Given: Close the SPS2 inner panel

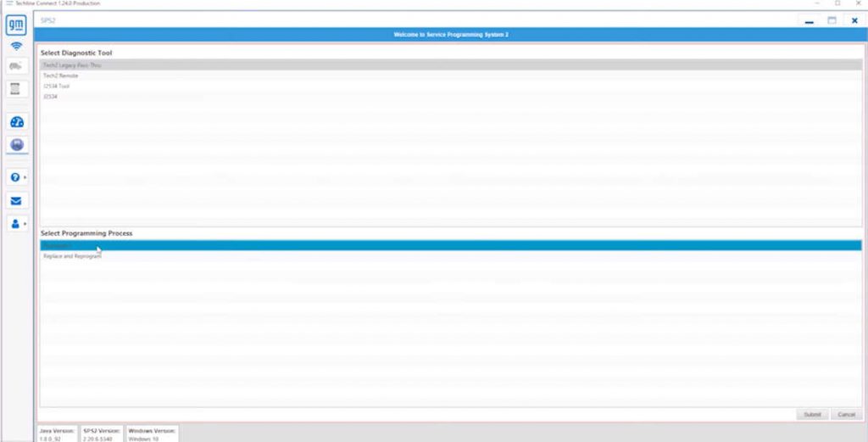Looking at the screenshot, I should pyautogui.click(x=854, y=20).
